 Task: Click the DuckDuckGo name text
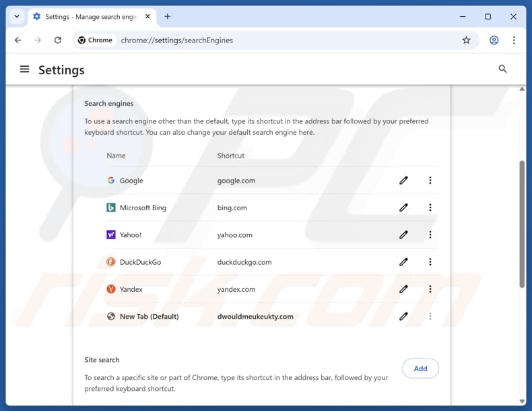point(141,262)
